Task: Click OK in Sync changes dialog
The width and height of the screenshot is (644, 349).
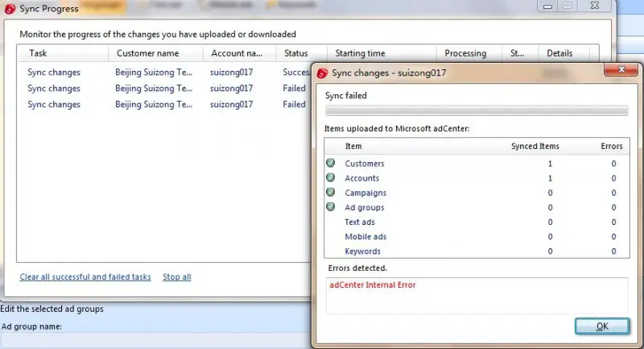Action: tap(602, 326)
